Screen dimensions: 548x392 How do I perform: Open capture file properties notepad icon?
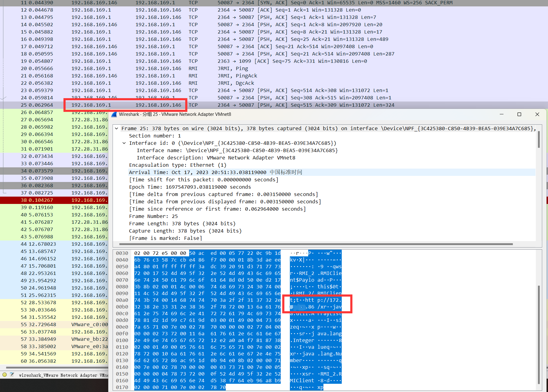(12, 375)
